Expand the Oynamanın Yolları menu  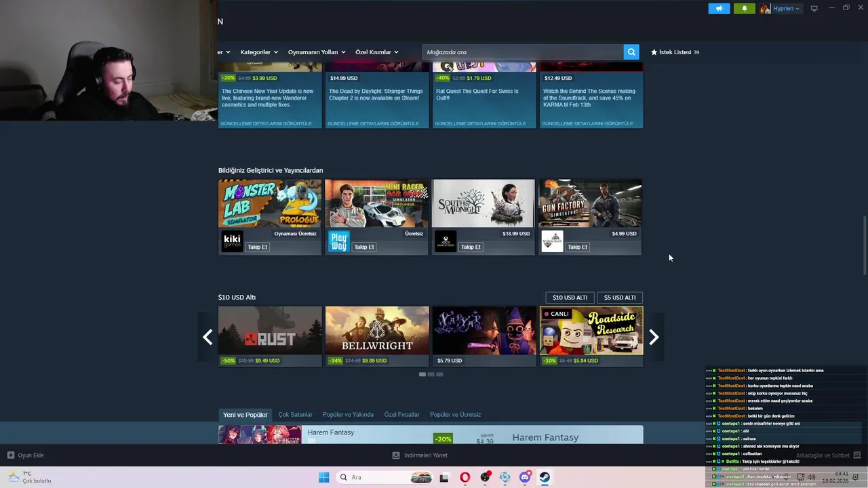(317, 52)
